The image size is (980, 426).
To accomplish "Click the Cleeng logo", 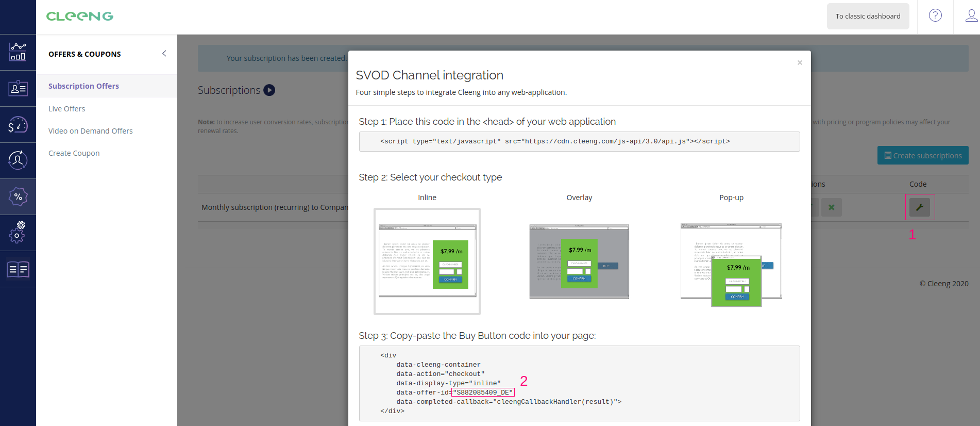I will (80, 17).
